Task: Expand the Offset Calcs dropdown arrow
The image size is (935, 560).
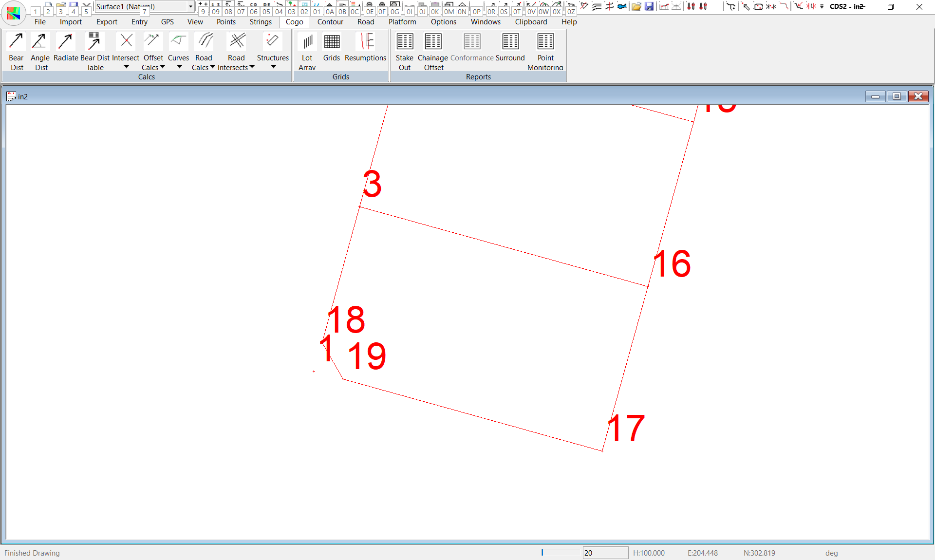Action: click(x=163, y=67)
